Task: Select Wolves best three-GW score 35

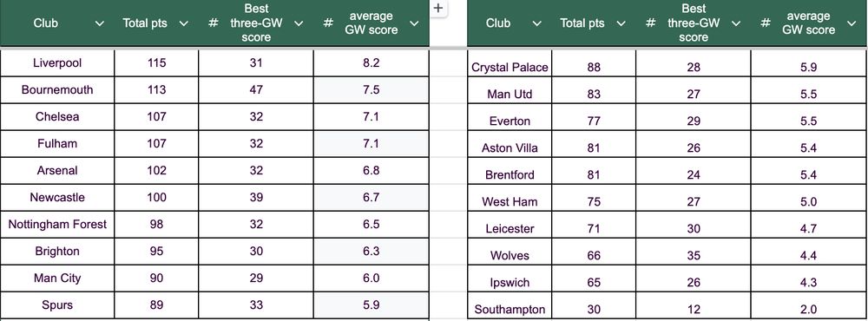Action: pos(693,256)
